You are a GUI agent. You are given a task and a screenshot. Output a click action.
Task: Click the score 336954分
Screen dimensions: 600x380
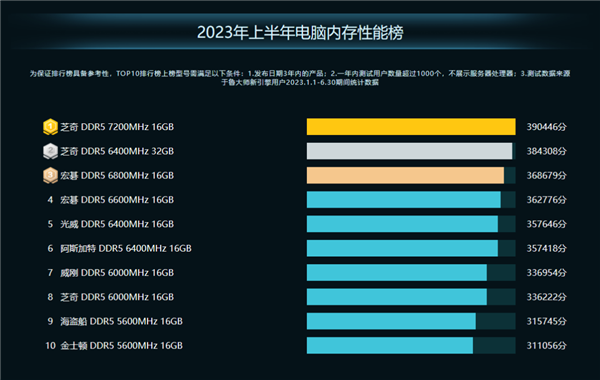pyautogui.click(x=546, y=273)
